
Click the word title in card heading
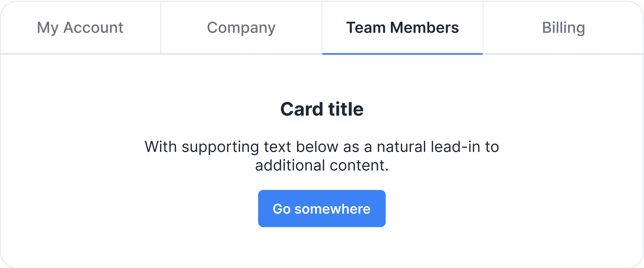pos(346,109)
